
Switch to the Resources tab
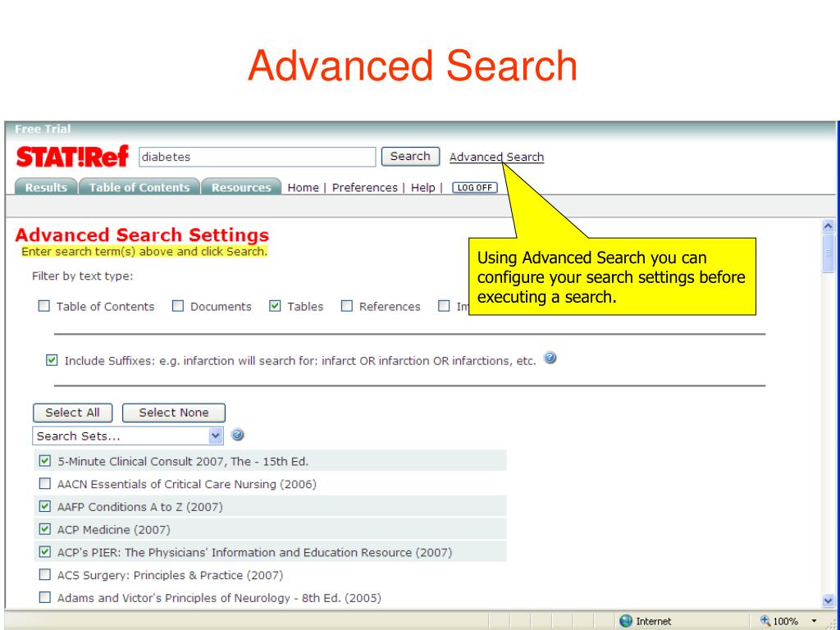coord(241,187)
